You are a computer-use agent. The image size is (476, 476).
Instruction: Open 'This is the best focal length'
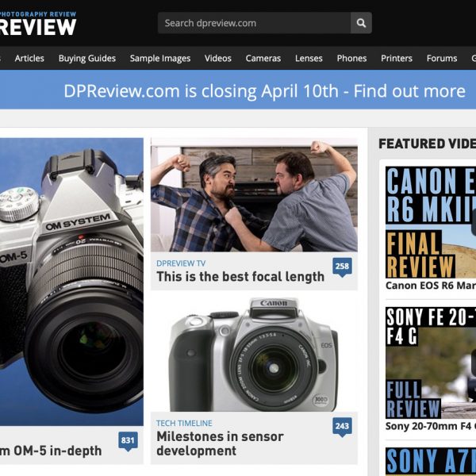[240, 277]
